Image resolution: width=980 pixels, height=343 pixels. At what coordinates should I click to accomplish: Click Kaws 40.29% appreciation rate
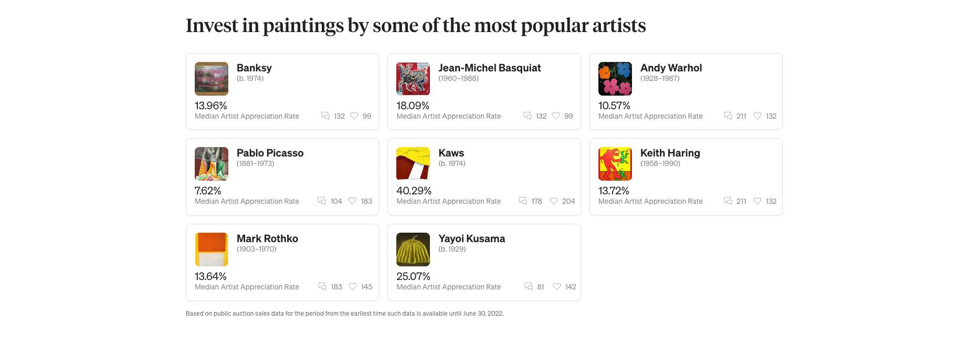tap(414, 191)
